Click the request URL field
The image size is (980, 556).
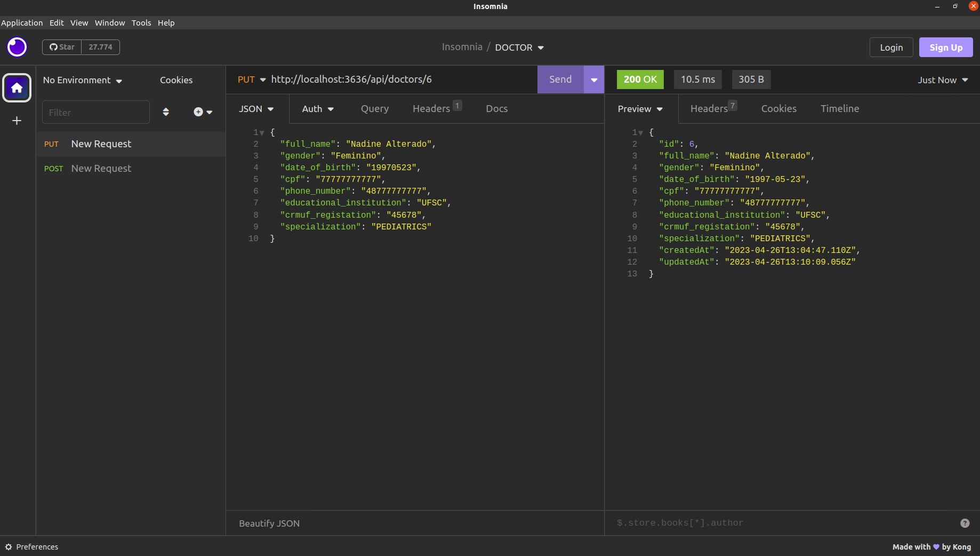tap(403, 80)
